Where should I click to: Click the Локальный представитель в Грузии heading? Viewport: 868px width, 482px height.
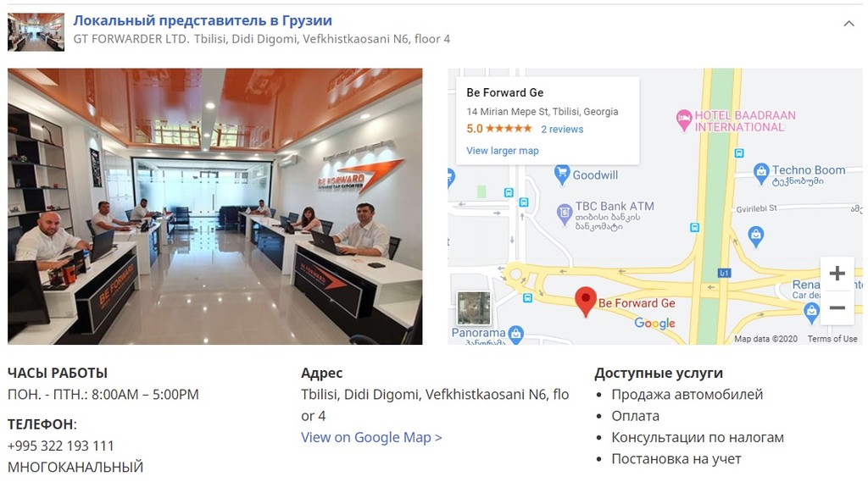pyautogui.click(x=203, y=20)
